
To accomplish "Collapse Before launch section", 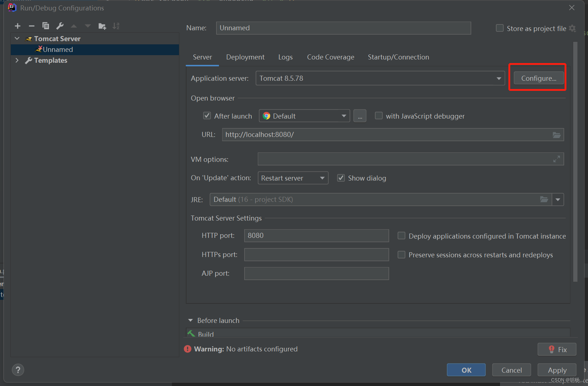I will click(190, 320).
